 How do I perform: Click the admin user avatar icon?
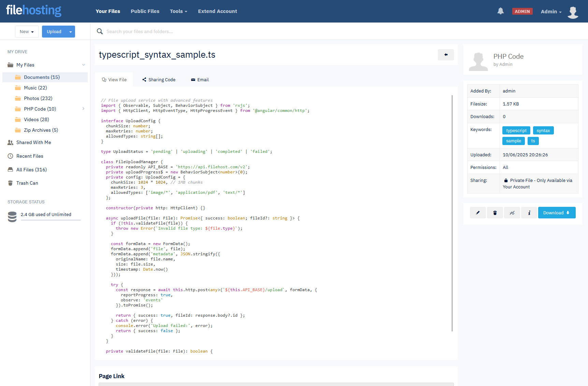pos(573,12)
